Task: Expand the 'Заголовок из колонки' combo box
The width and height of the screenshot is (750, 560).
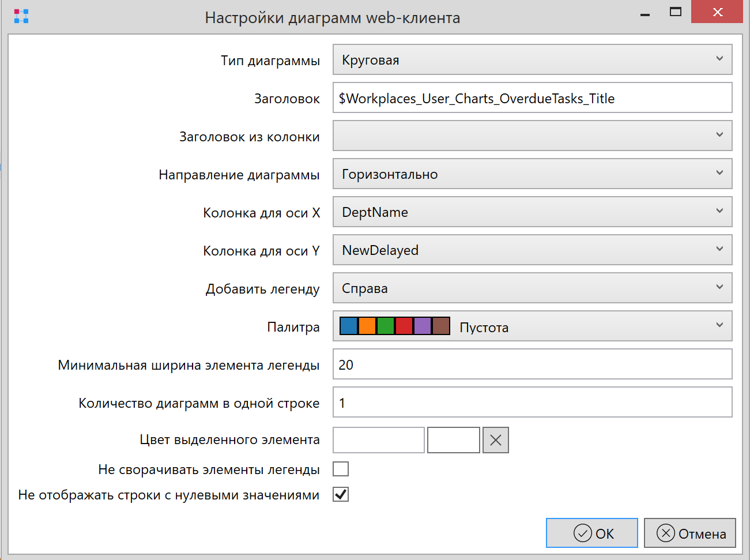Action: point(532,136)
